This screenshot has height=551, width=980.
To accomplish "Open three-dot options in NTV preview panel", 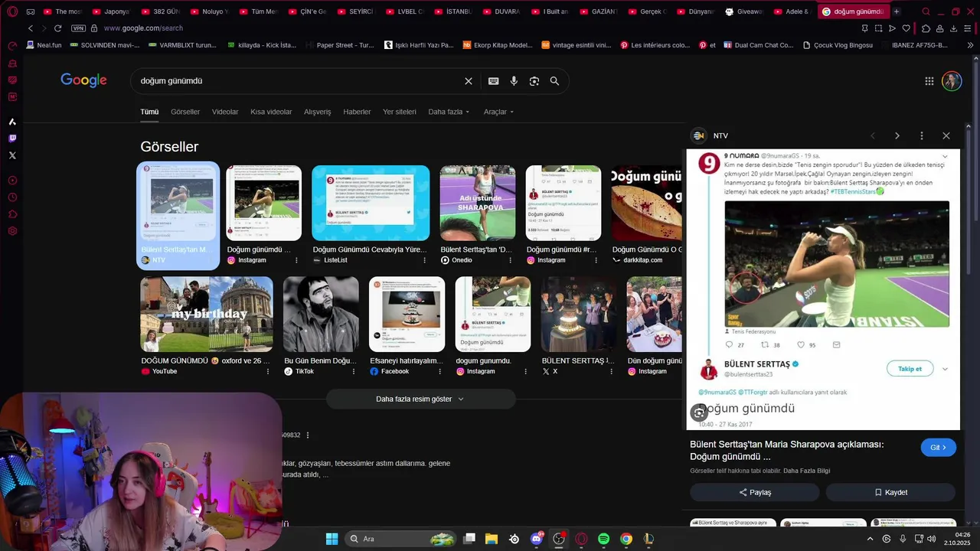I will 922,135.
